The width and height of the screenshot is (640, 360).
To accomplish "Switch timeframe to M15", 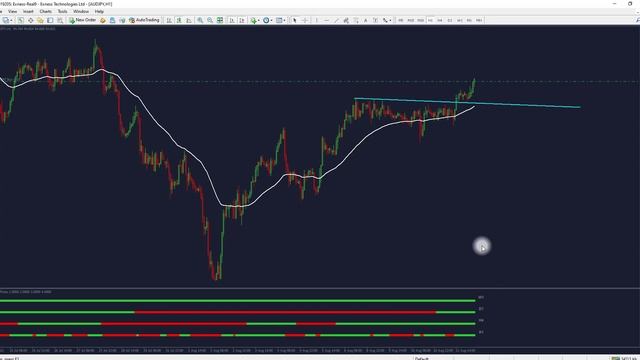I will click(x=410, y=20).
